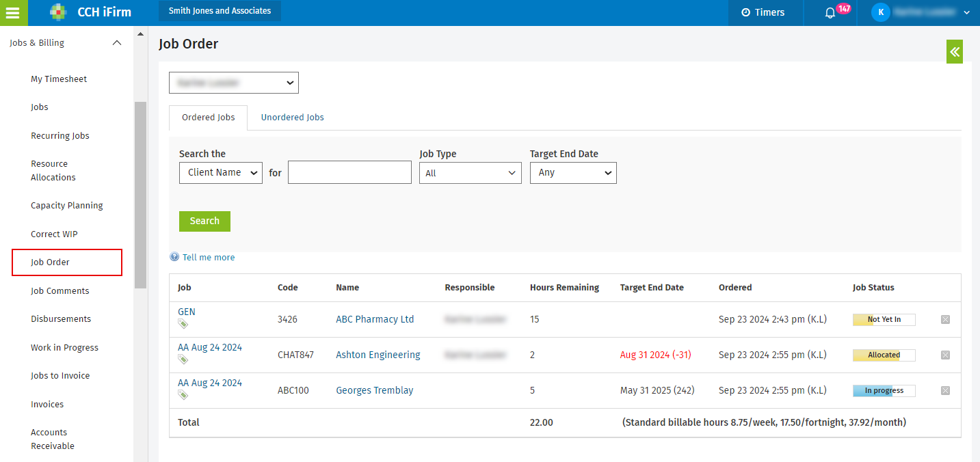Screen dimensions: 980x462
Task: Expand the user account dropdown arrow
Action: click(x=966, y=12)
